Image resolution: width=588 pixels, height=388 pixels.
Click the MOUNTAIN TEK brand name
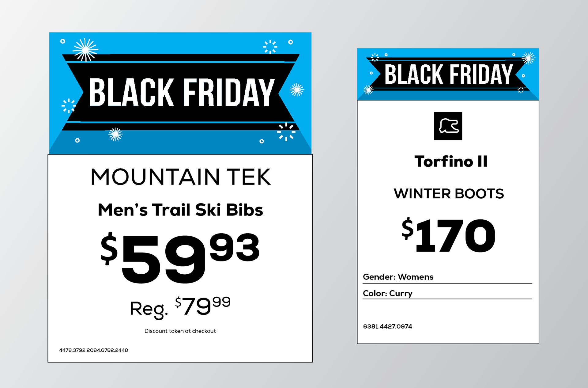click(x=181, y=177)
